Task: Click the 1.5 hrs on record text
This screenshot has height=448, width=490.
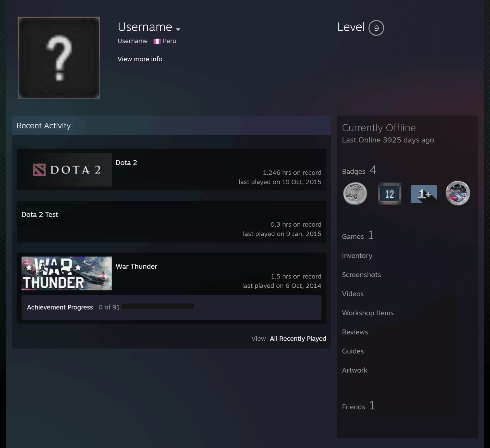Action: 296,276
